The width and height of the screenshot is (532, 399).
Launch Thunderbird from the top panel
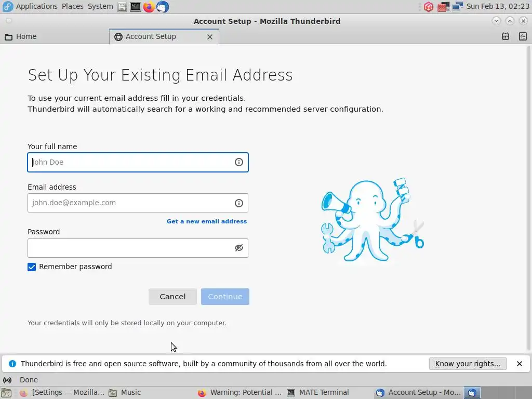pyautogui.click(x=163, y=7)
